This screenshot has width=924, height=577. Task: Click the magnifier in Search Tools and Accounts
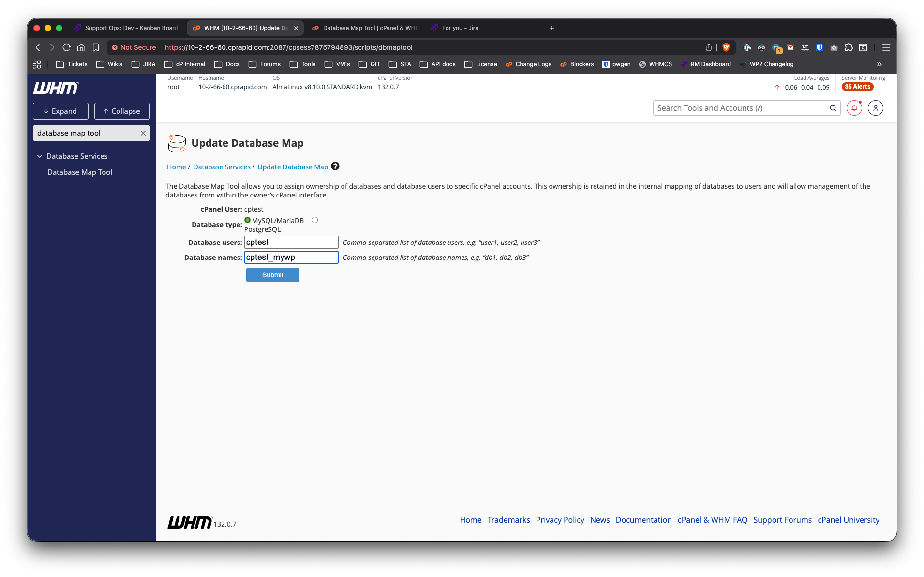click(833, 108)
